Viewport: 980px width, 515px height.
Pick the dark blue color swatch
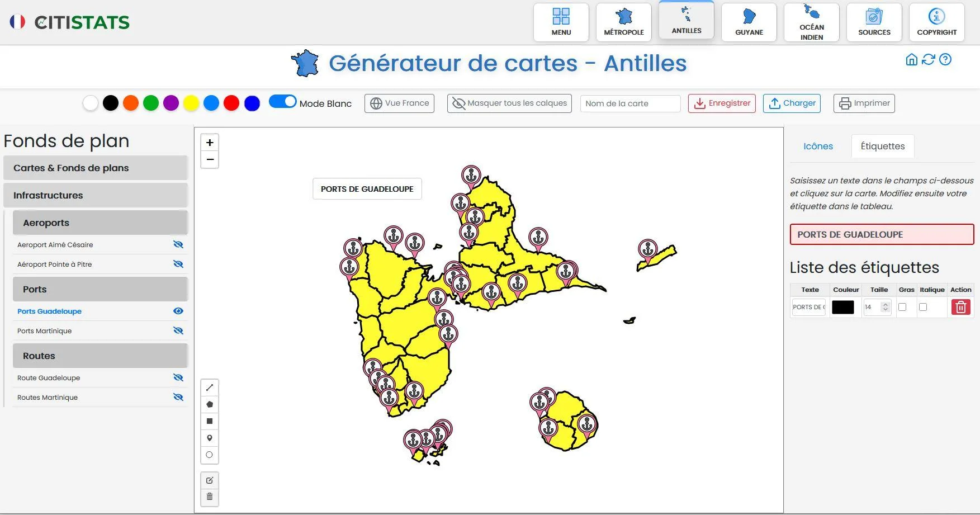point(252,103)
